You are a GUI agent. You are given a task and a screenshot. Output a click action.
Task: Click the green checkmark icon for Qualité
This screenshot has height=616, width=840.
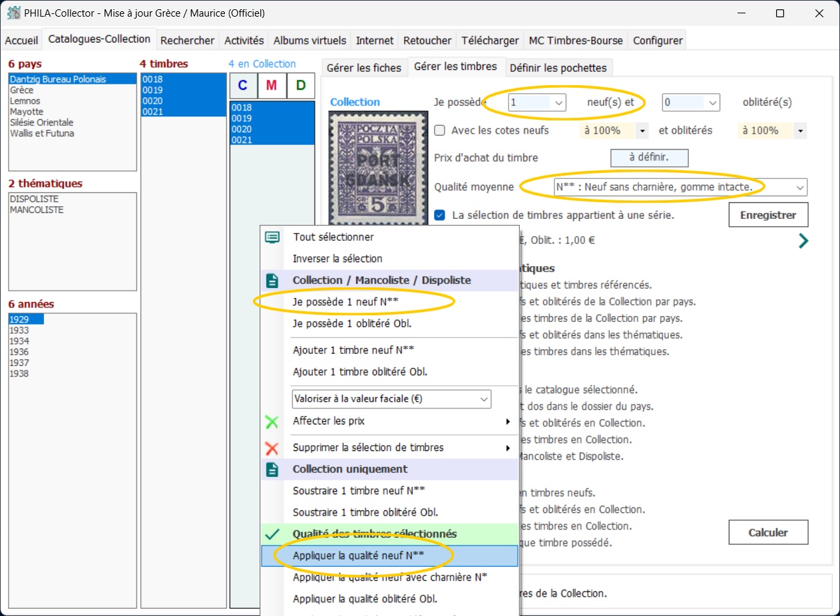(272, 534)
